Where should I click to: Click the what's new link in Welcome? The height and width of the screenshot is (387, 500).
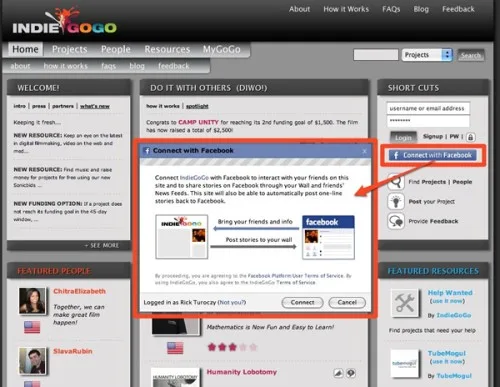95,106
